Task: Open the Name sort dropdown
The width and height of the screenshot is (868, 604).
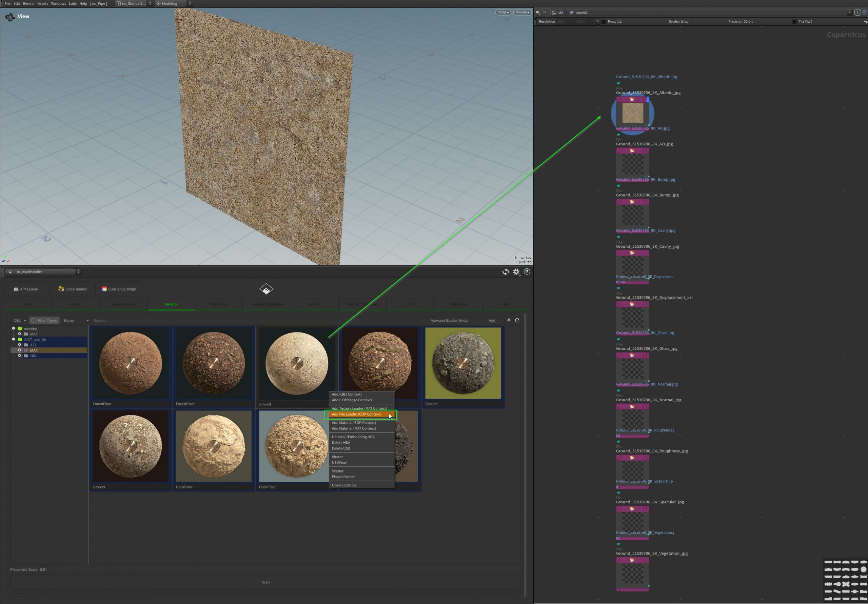Action: point(76,320)
